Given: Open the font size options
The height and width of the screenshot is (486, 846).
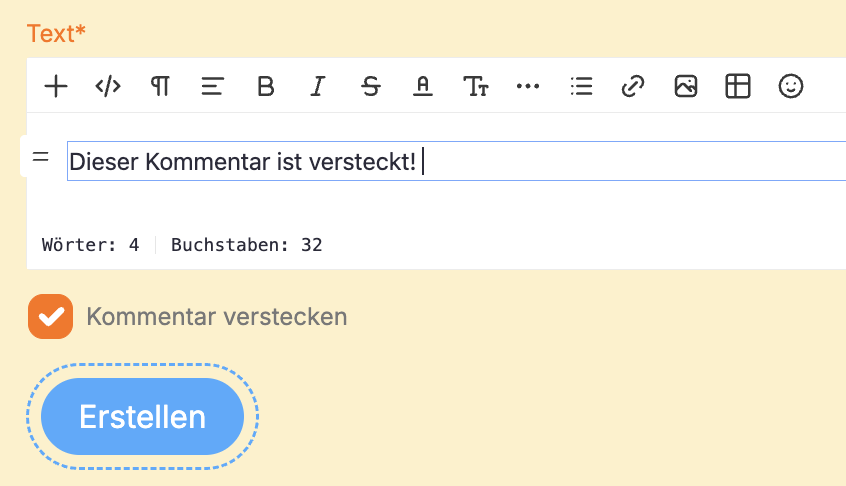Looking at the screenshot, I should click(x=476, y=87).
